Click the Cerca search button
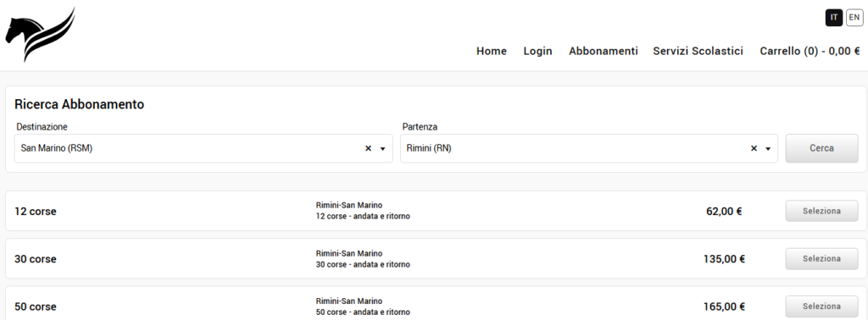Screen dimensions: 868x320 tap(821, 148)
